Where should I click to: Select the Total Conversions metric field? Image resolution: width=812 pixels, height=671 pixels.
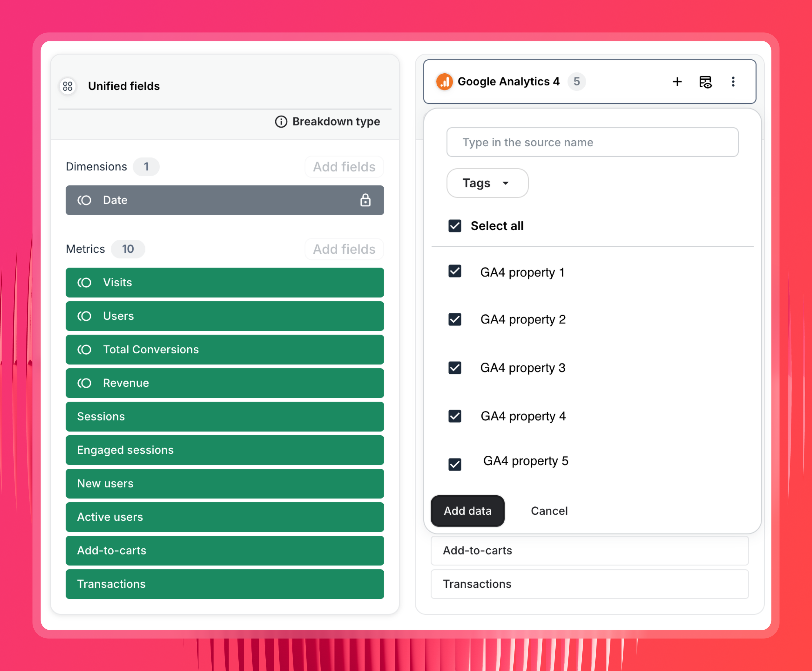coord(225,350)
